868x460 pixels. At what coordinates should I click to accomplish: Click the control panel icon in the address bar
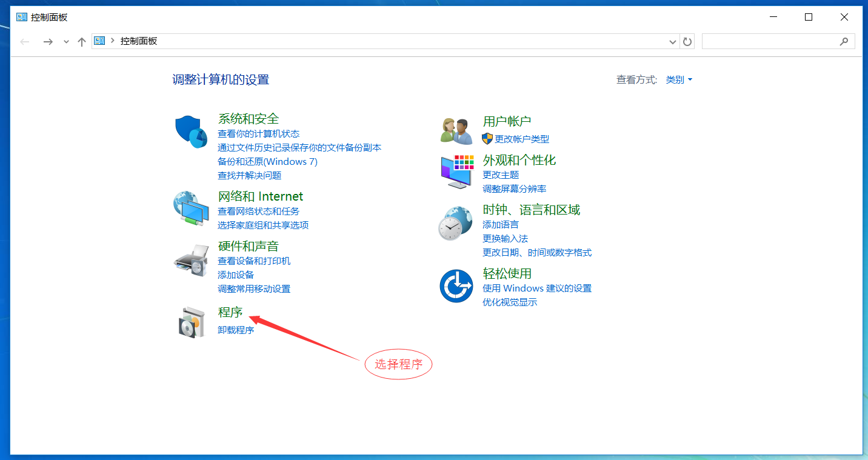[x=99, y=41]
